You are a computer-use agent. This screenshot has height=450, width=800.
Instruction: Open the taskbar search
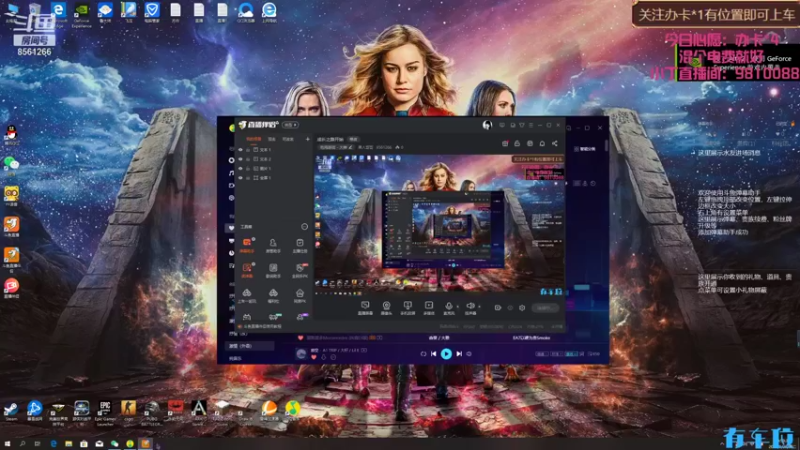[x=22, y=444]
